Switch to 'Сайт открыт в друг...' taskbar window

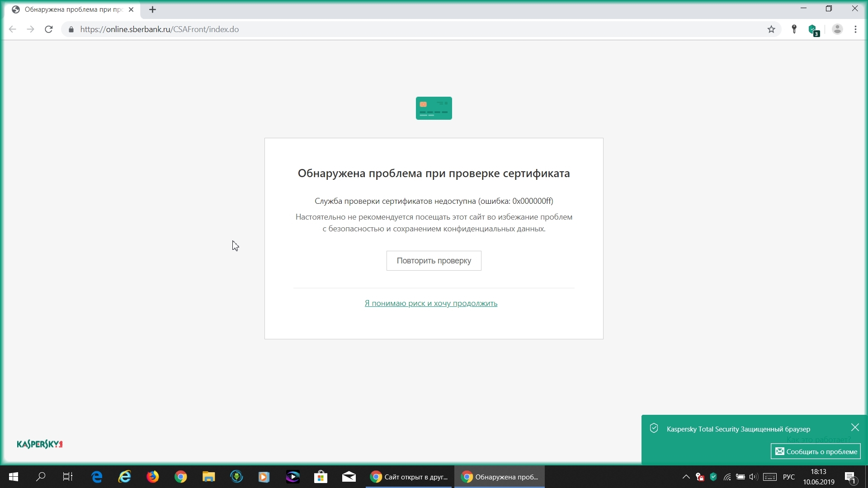tap(409, 477)
